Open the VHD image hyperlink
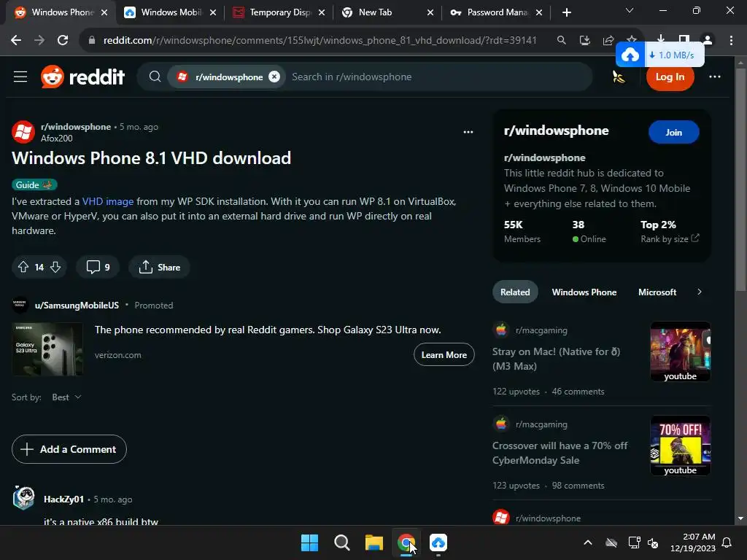747x560 pixels. 108,201
